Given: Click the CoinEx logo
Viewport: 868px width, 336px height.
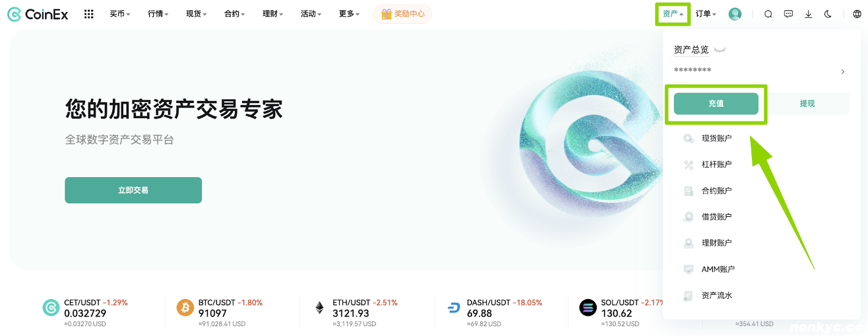Looking at the screenshot, I should [38, 15].
